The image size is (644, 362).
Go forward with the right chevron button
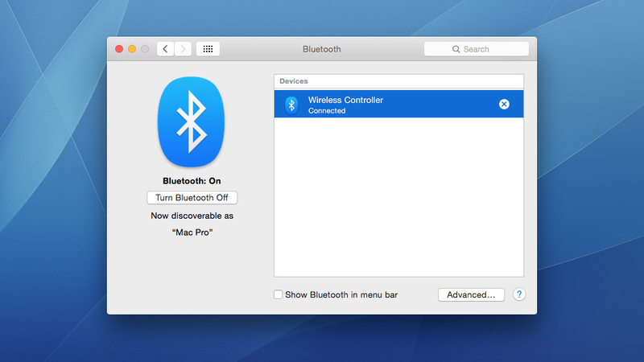[184, 49]
